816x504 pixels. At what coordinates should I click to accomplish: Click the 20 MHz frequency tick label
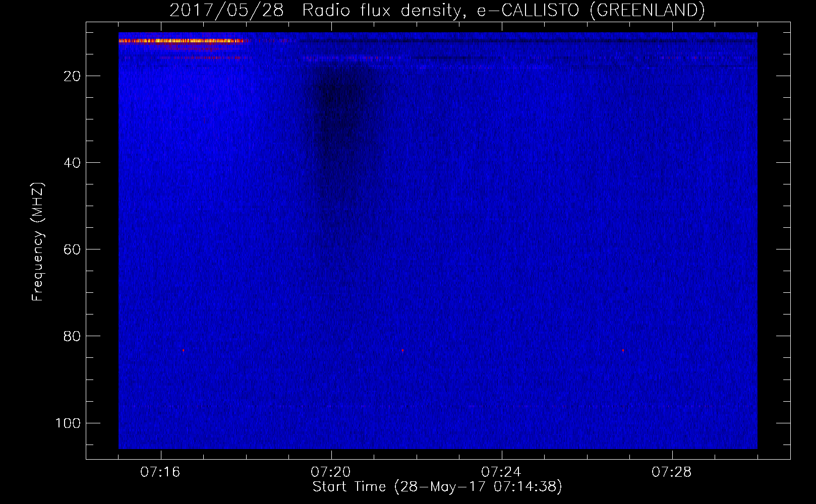(73, 76)
